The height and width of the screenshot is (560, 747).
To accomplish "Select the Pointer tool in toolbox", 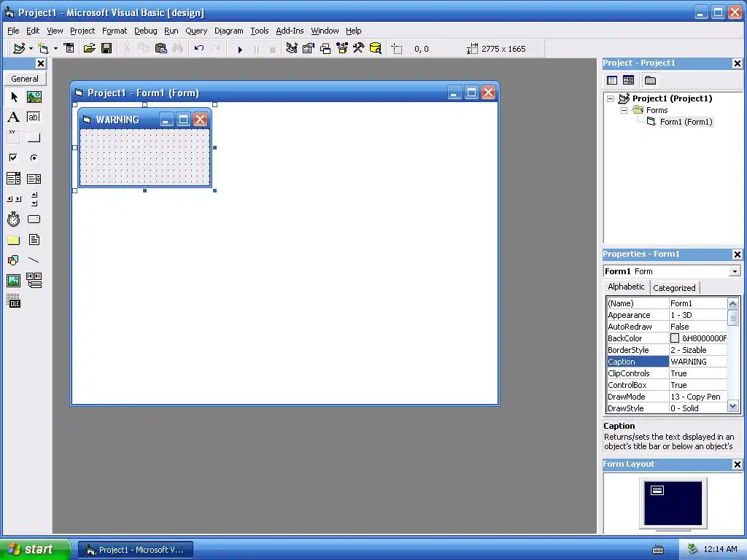I will pyautogui.click(x=14, y=97).
